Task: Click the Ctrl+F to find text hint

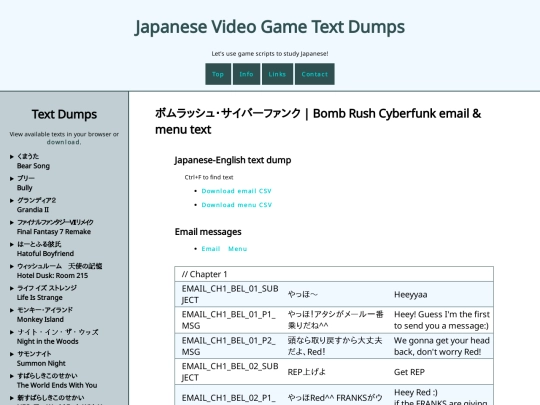Action: [209, 177]
